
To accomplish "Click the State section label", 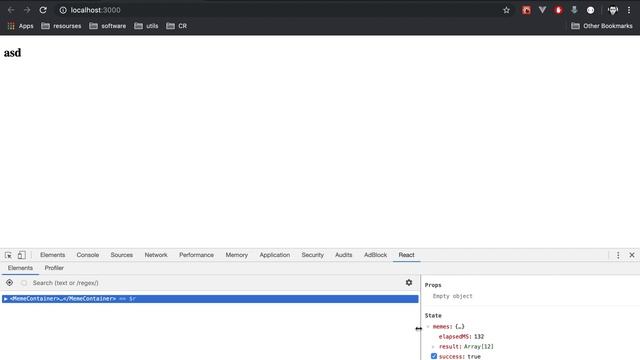I will 433,316.
